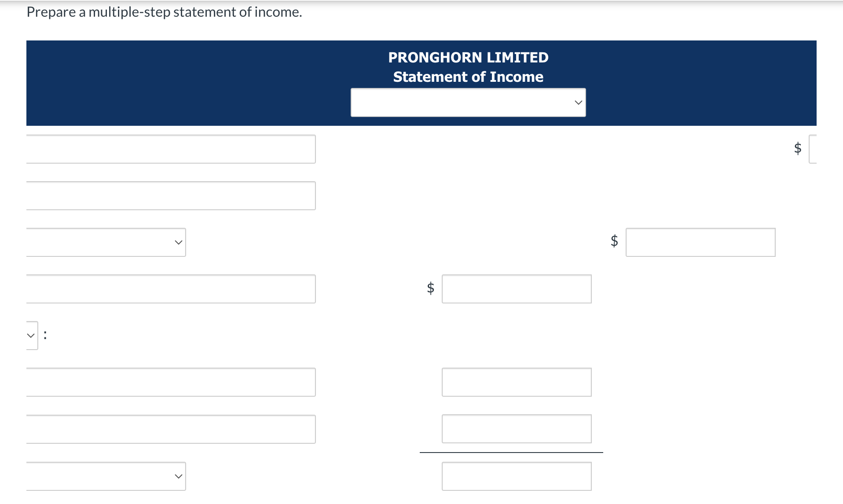Open the small dropdown before the colon
This screenshot has height=504, width=843.
click(30, 335)
